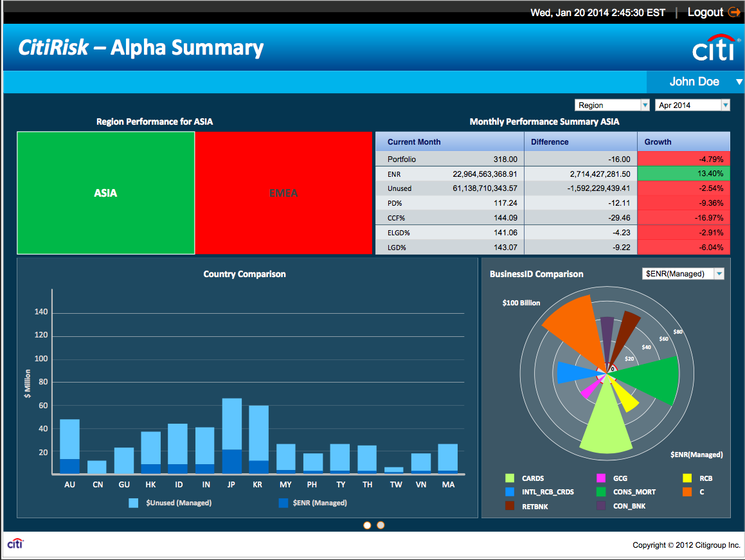745x560 pixels.
Task: Click the CONS_MORT legend swatch
Action: point(601,492)
